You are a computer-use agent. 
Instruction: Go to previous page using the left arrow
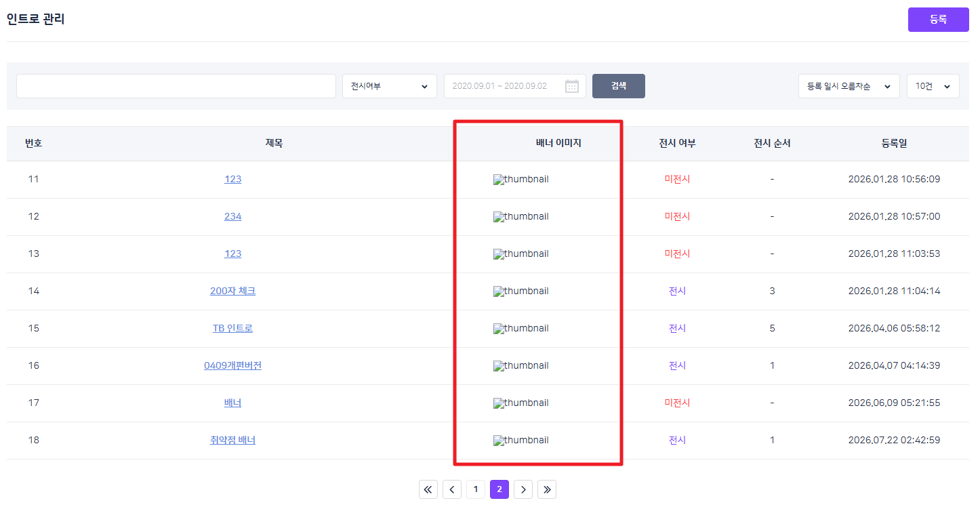click(x=452, y=489)
